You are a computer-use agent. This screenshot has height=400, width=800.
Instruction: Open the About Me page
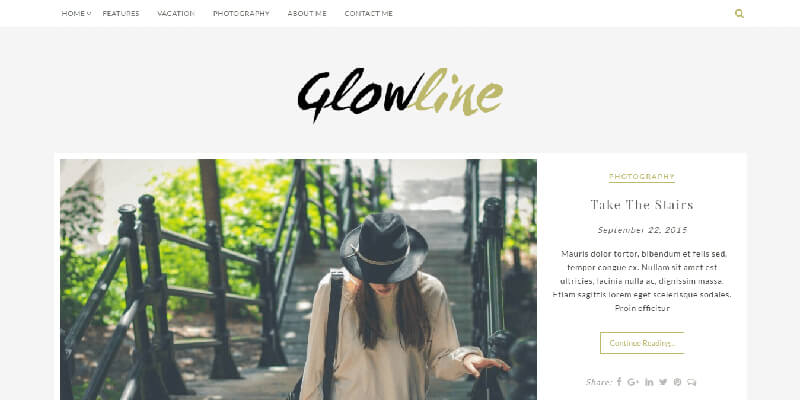coord(307,14)
